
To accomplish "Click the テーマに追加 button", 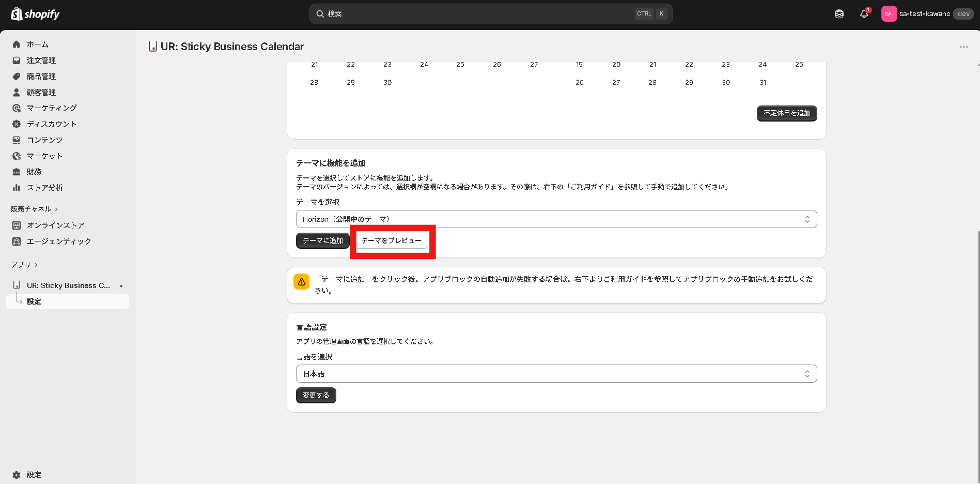I will click(x=323, y=240).
